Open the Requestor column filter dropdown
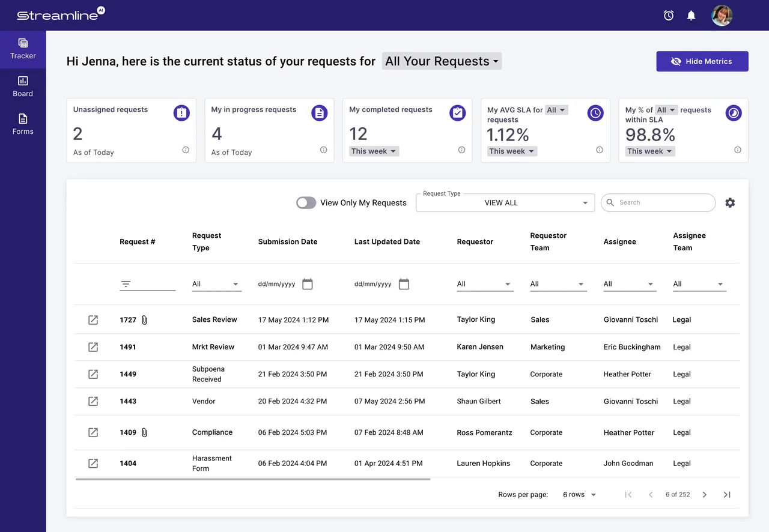Image resolution: width=769 pixels, height=532 pixels. click(x=485, y=284)
